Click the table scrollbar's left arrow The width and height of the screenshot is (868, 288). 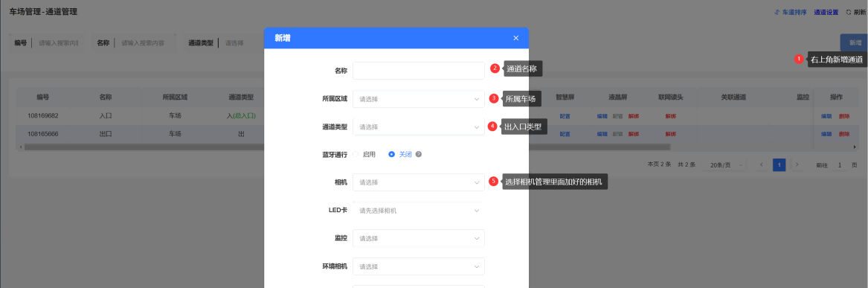point(20,147)
